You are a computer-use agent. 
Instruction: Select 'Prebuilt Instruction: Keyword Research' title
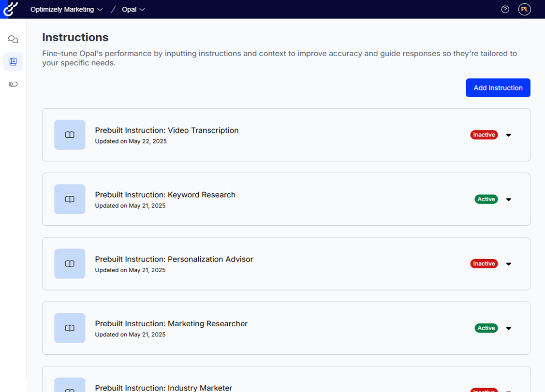coord(165,195)
